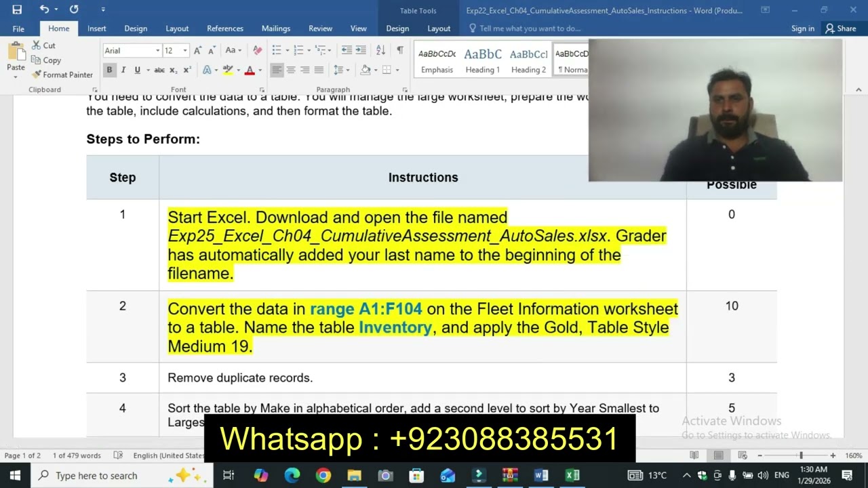Open the font name dropdown
This screenshot has width=868, height=488.
click(x=157, y=51)
